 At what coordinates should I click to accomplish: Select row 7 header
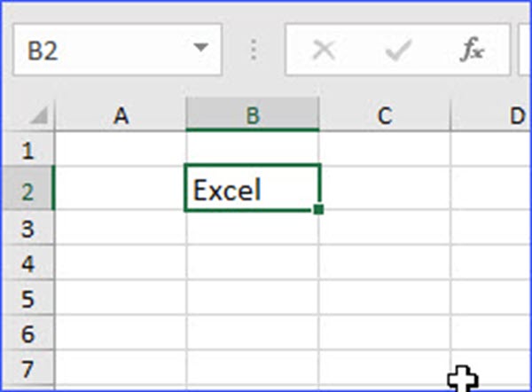27,368
